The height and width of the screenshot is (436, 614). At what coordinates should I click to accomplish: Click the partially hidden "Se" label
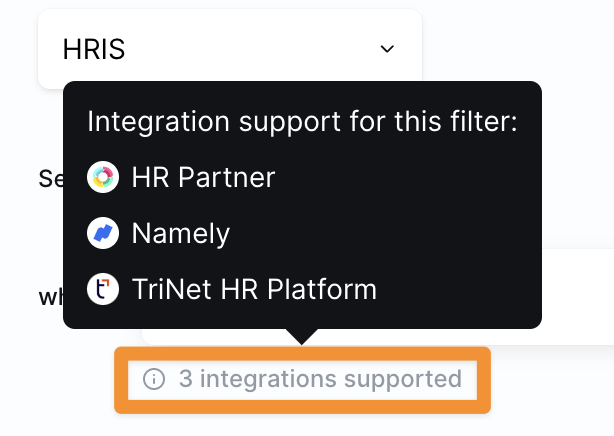coord(50,179)
